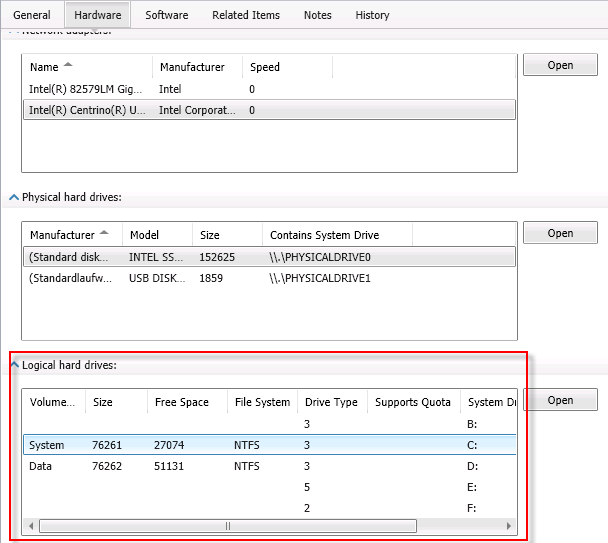Click Open button beside network adapters list
Image resolution: width=608 pixels, height=543 pixels.
560,65
